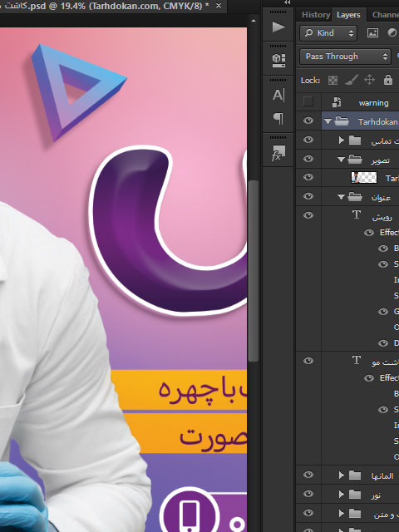Collapse the تصویر group
The image size is (399, 532).
(x=342, y=159)
